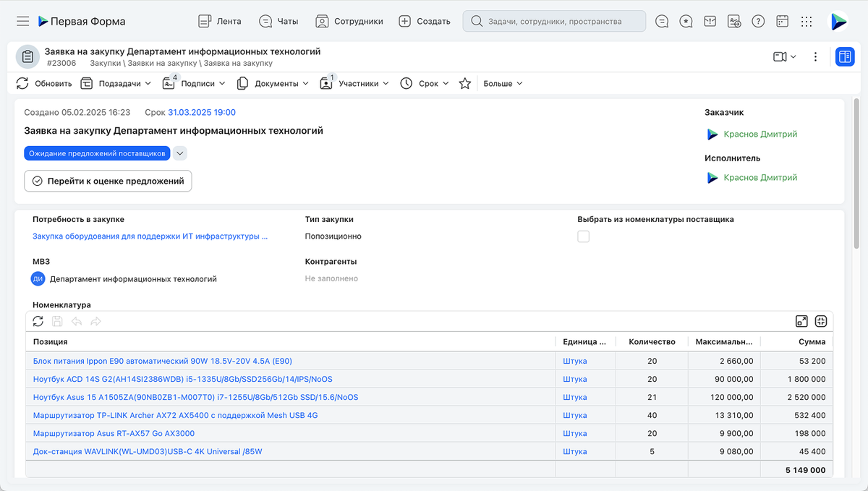Open the video call dropdown

(x=784, y=56)
